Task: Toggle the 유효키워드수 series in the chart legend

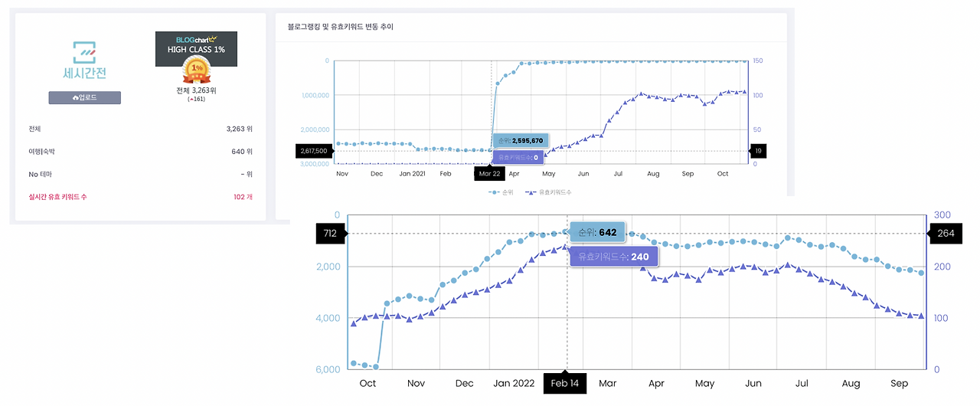Action: point(548,192)
